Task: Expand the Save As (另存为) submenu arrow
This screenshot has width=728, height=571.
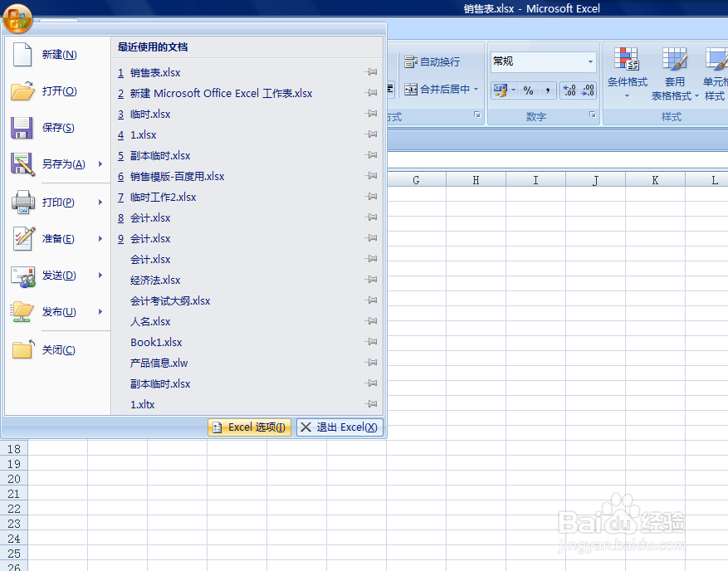Action: (100, 163)
